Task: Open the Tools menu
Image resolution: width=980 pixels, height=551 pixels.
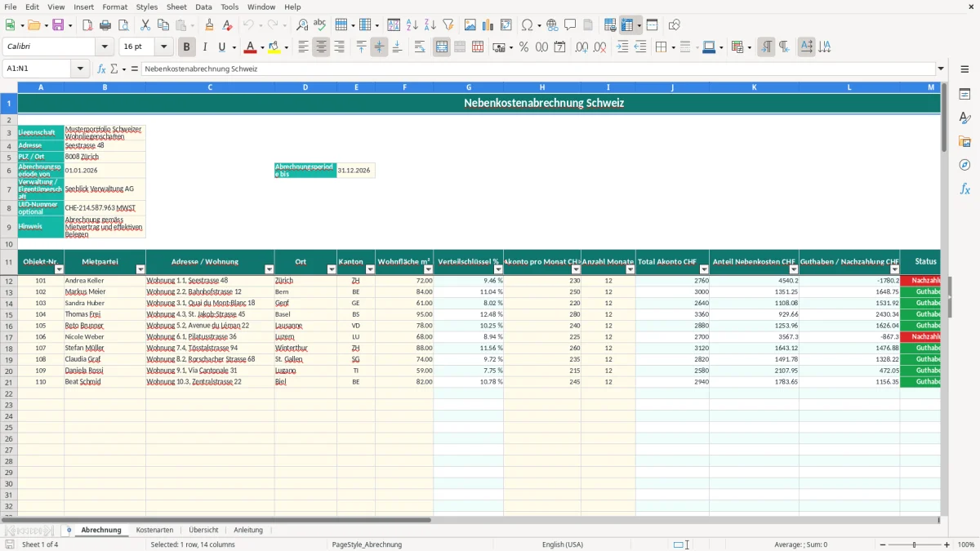Action: 229,7
